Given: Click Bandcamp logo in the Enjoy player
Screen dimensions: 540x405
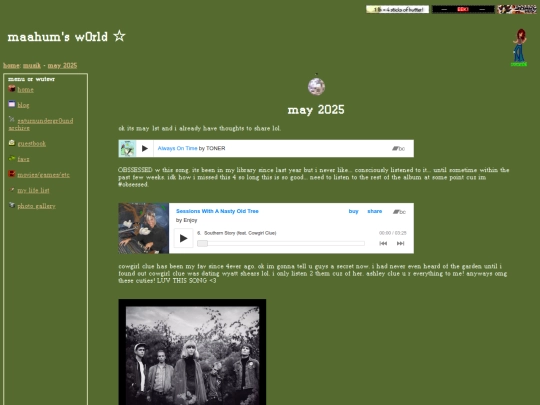Looking at the screenshot, I should tap(399, 212).
